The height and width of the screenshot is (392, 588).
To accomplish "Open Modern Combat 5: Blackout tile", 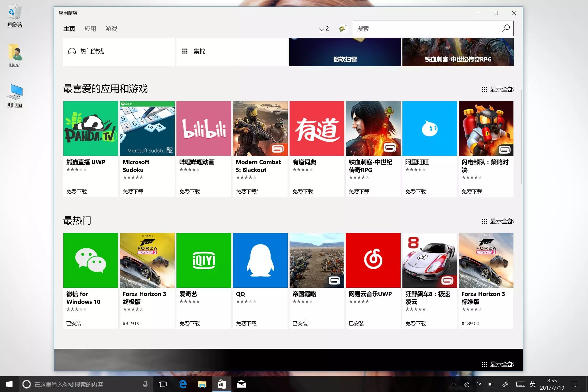I will (260, 149).
